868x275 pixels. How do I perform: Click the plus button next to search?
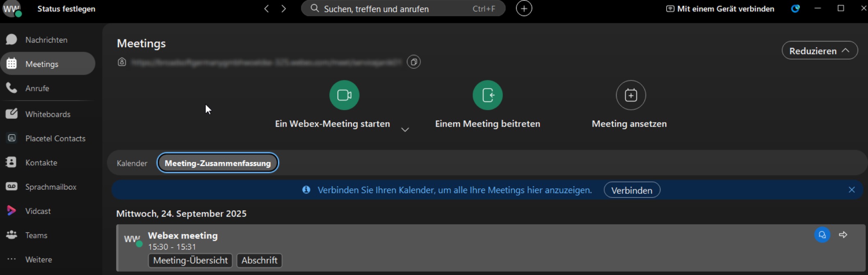[x=524, y=9]
